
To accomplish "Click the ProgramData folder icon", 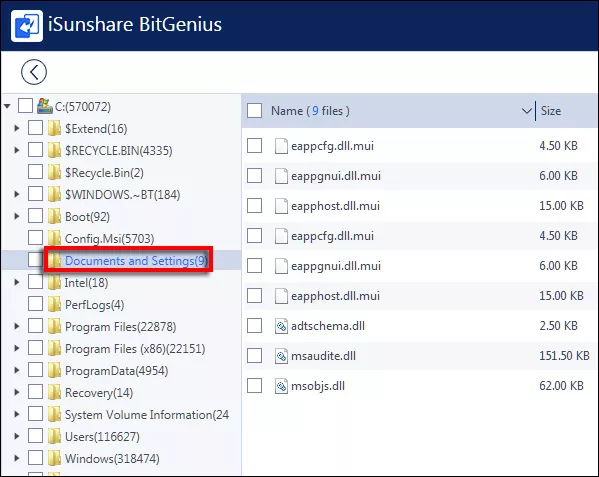I will click(x=54, y=370).
